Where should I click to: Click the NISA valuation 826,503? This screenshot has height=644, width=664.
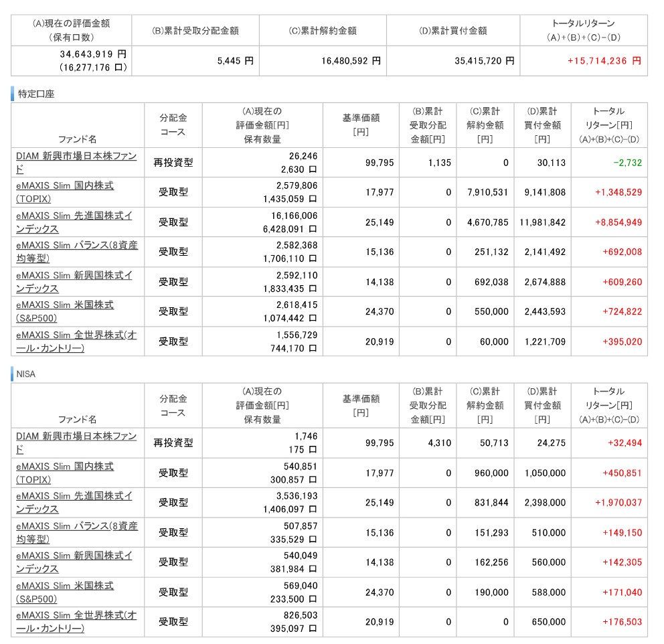click(x=301, y=616)
